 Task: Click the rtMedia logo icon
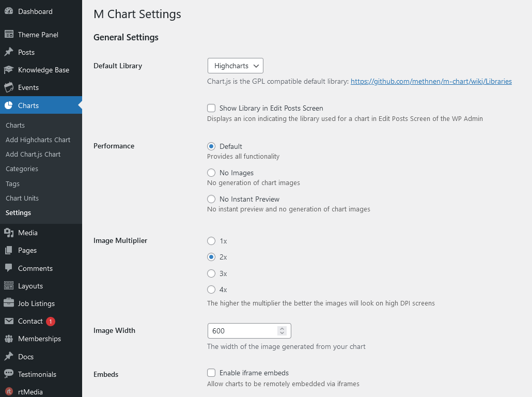click(x=9, y=391)
